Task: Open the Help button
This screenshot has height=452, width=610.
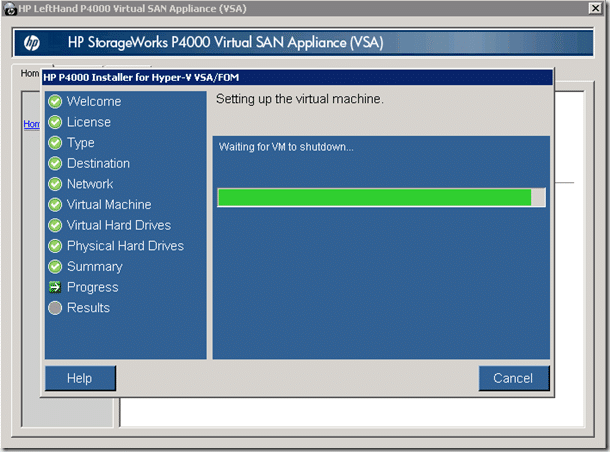Action: click(80, 378)
